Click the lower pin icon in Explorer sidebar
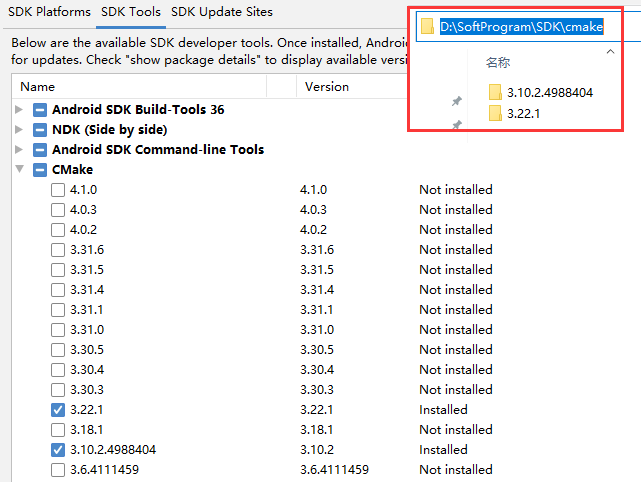The image size is (641, 482). coord(457,124)
